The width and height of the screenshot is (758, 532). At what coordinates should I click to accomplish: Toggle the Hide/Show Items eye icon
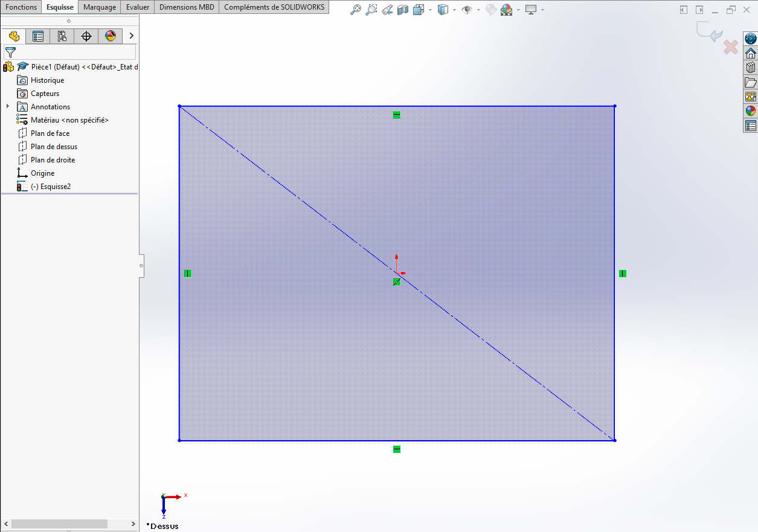[x=466, y=10]
